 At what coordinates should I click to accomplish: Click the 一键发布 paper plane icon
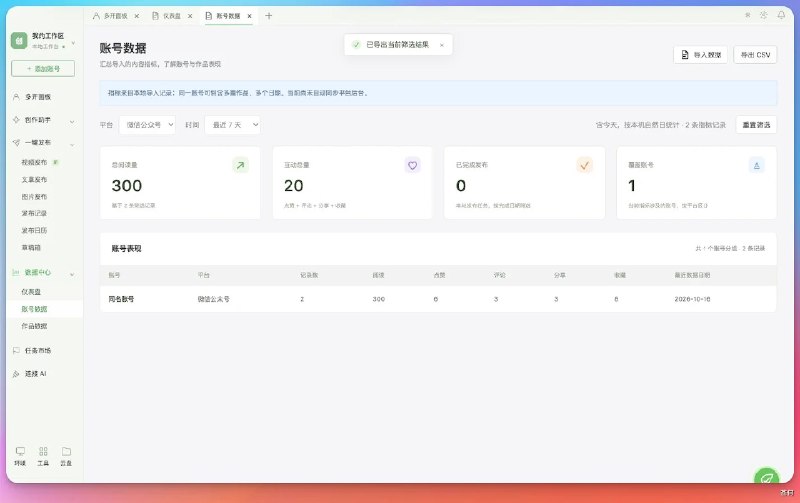[x=16, y=142]
